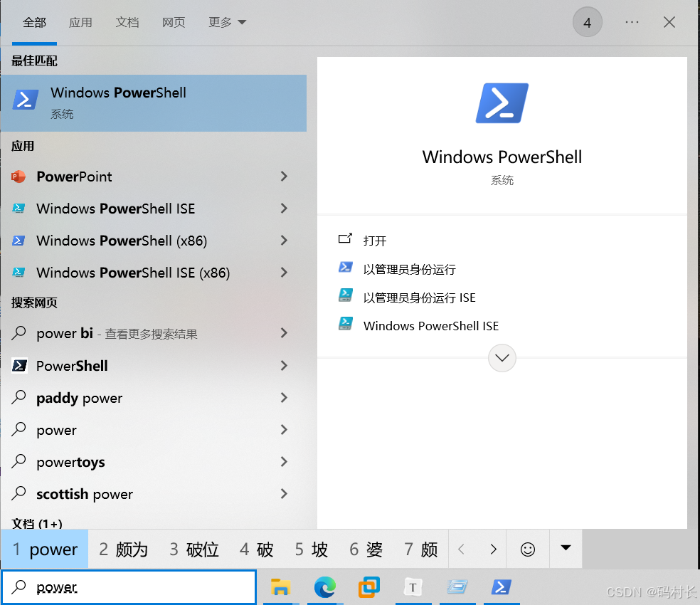This screenshot has height=605, width=700.
Task: Expand the power bi suggestion arrow
Action: click(x=284, y=333)
